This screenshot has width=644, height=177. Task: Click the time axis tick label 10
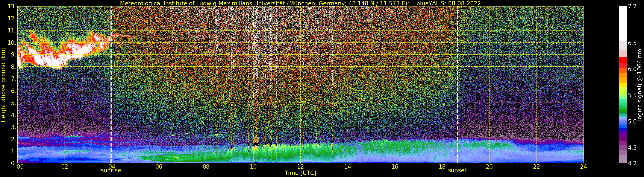point(253,166)
